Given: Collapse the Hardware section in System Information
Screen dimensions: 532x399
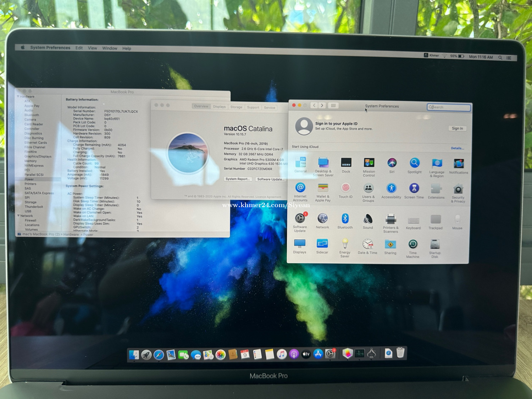Looking at the screenshot, I should (18, 96).
